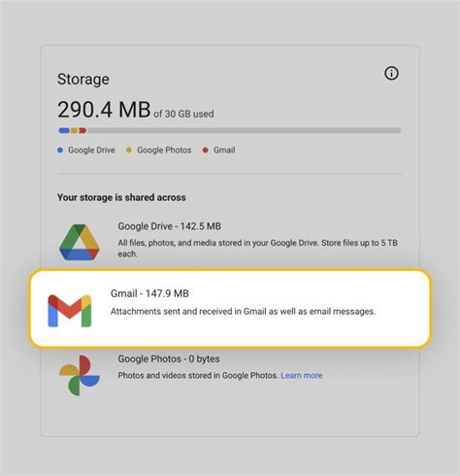Viewport: 460px width, 476px height.
Task: Open the storage info icon
Action: click(x=391, y=74)
